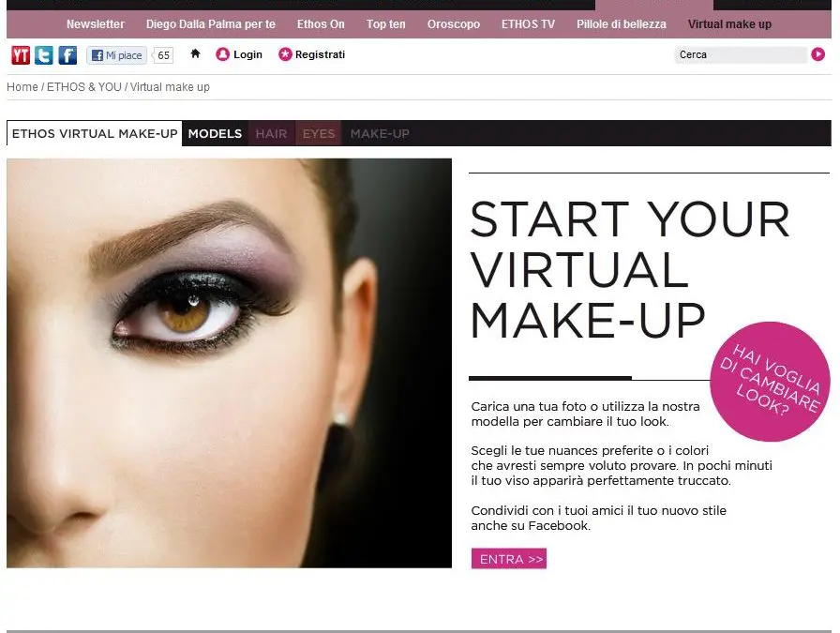
Task: Click the pink 'Hai voglia di cambiare look?' badge
Action: coord(770,381)
